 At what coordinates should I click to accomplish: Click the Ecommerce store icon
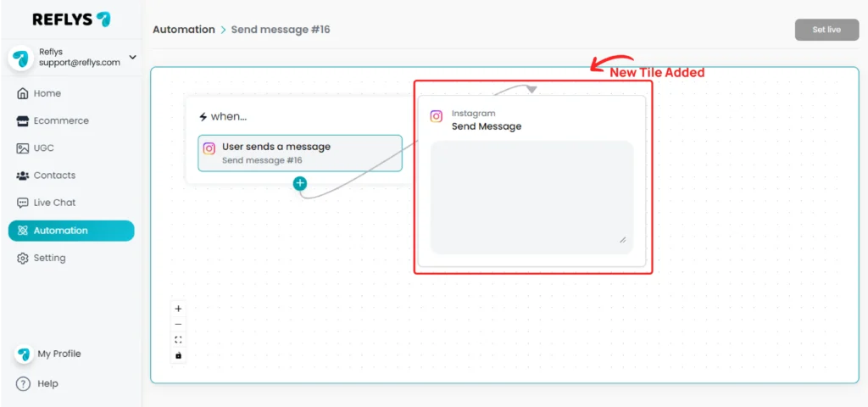pyautogui.click(x=22, y=120)
